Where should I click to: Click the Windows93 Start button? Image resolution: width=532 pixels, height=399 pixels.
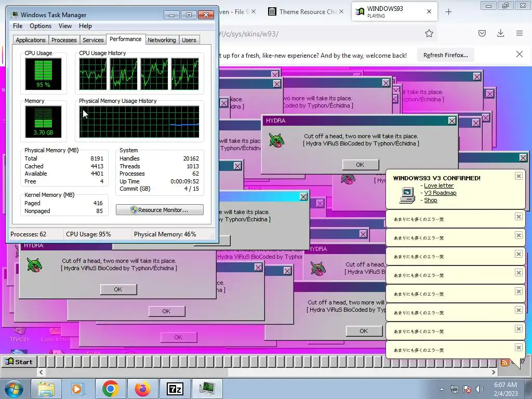coord(19,362)
